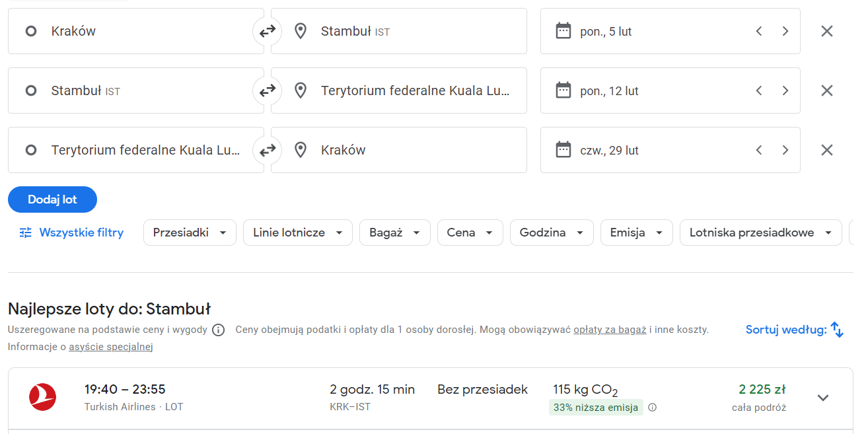Open the Emisja filter dropdown

637,233
